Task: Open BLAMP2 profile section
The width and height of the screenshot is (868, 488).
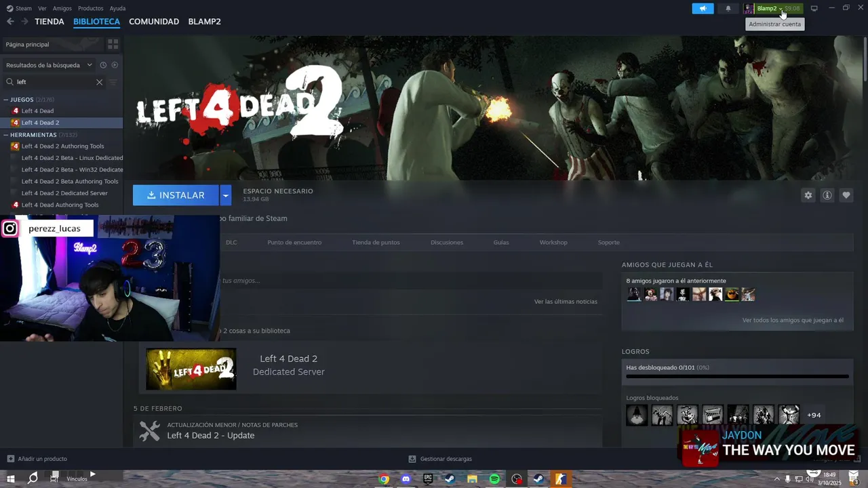Action: pyautogui.click(x=204, y=22)
